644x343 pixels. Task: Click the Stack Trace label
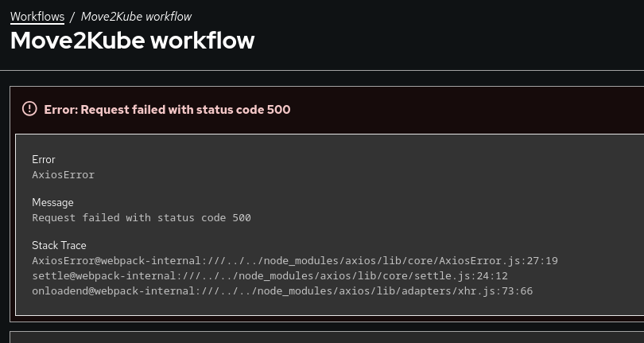tap(59, 245)
